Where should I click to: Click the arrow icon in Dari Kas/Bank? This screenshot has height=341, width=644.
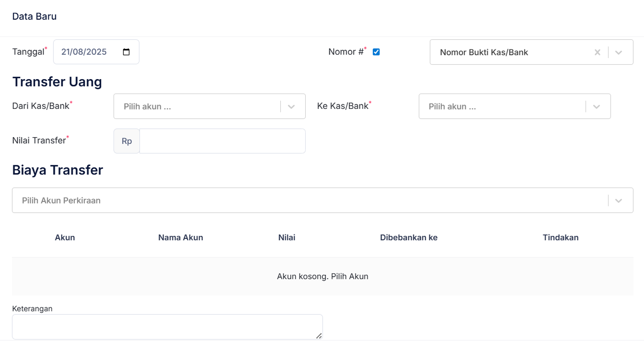point(291,106)
